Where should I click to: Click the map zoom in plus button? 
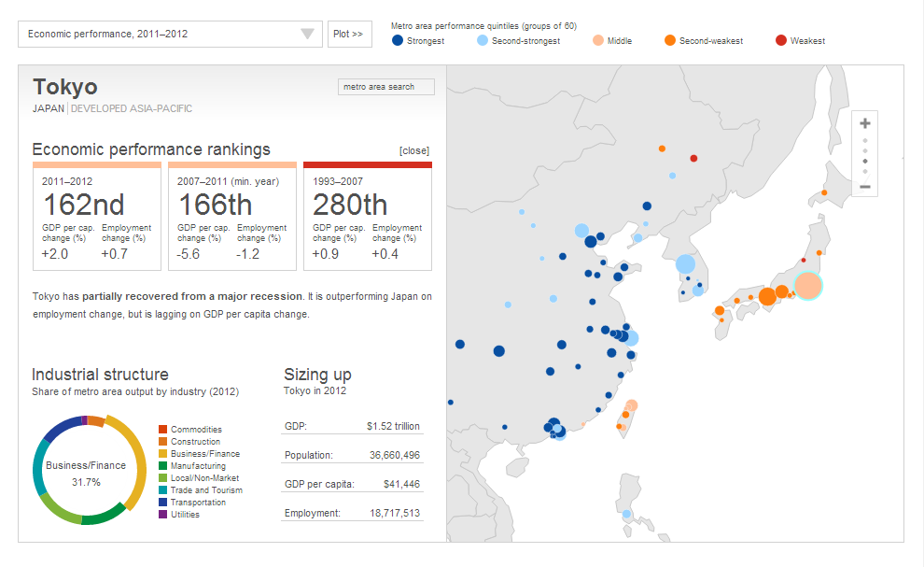865,123
